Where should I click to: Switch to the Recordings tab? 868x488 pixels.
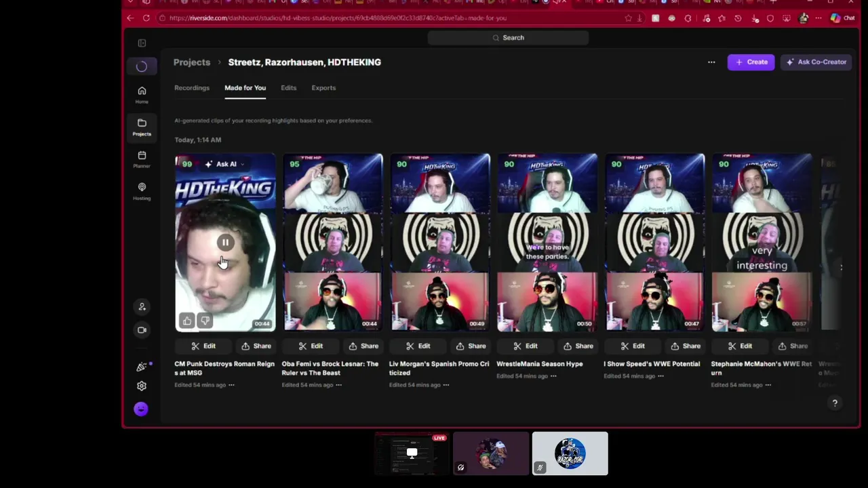coord(192,88)
